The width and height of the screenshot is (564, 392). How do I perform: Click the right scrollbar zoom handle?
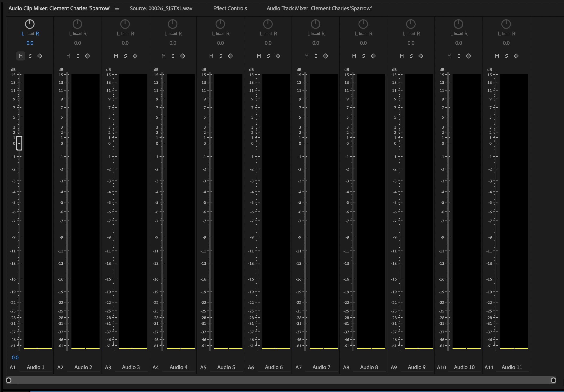(x=553, y=380)
